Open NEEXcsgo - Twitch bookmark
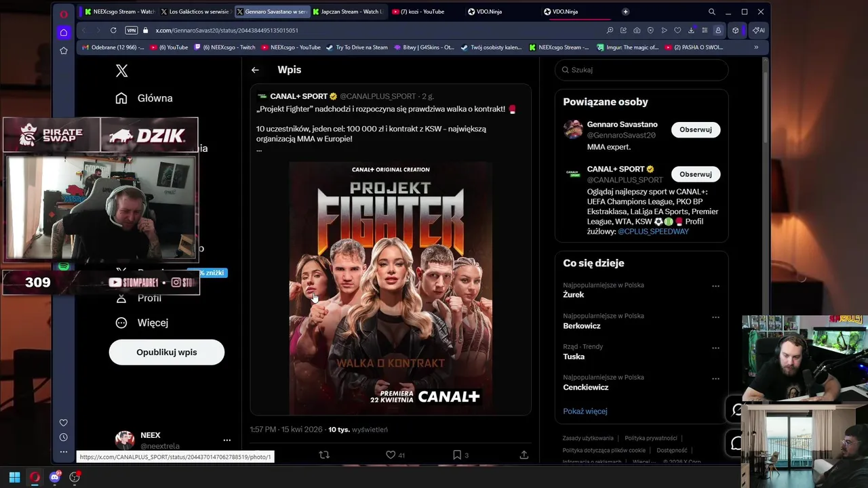This screenshot has width=868, height=488. point(224,47)
